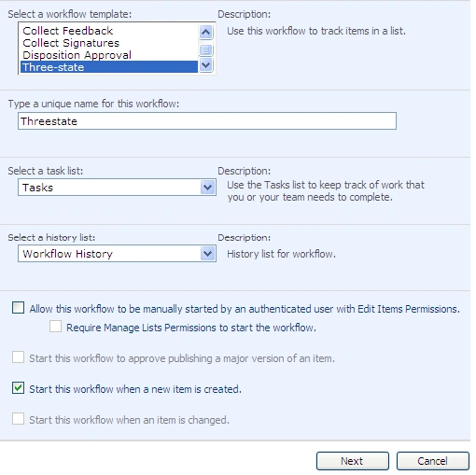This screenshot has width=476, height=475.
Task: Select the Three-state template entry
Action: pos(109,67)
